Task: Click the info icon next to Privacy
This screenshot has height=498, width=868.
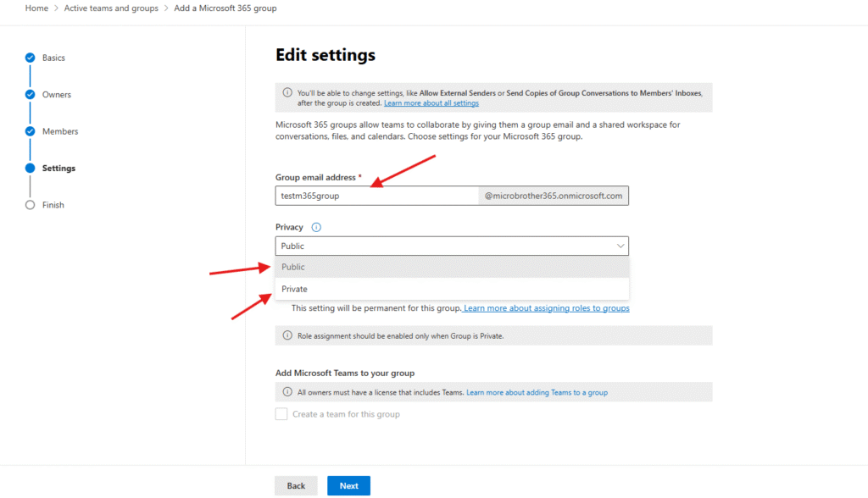Action: (316, 227)
